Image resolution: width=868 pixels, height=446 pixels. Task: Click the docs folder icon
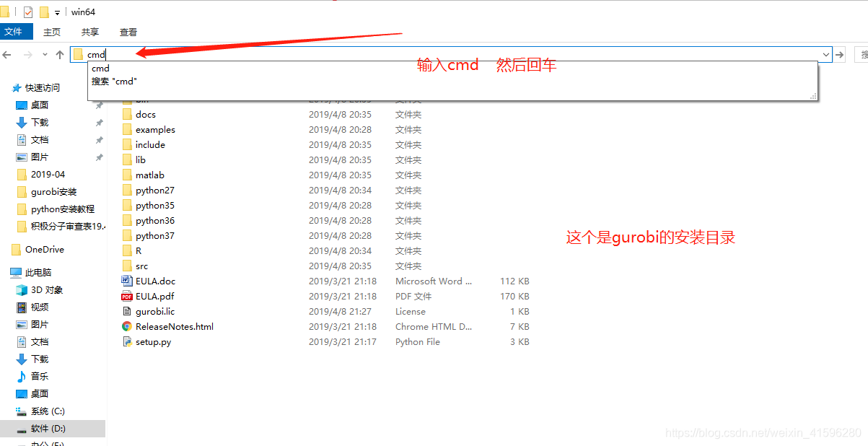(x=127, y=115)
